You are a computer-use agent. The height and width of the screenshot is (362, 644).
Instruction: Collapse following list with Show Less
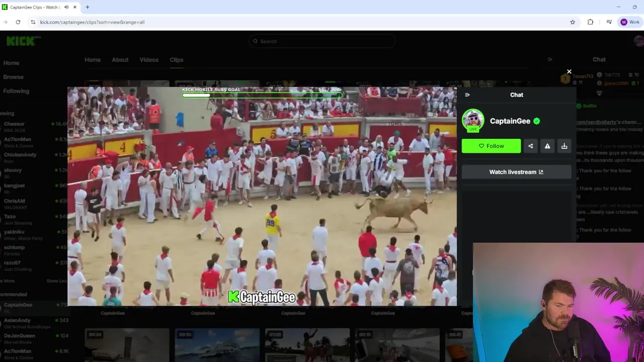[x=56, y=281]
